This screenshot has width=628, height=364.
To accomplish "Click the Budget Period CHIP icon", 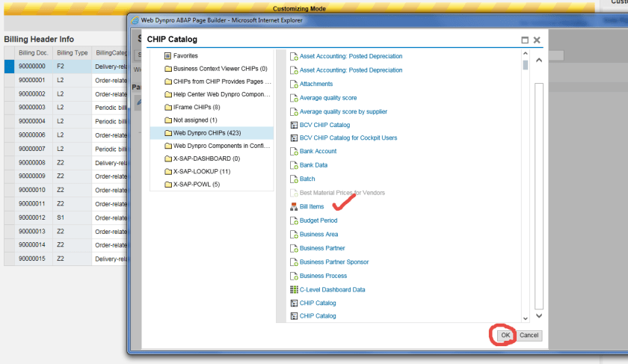I will click(294, 220).
